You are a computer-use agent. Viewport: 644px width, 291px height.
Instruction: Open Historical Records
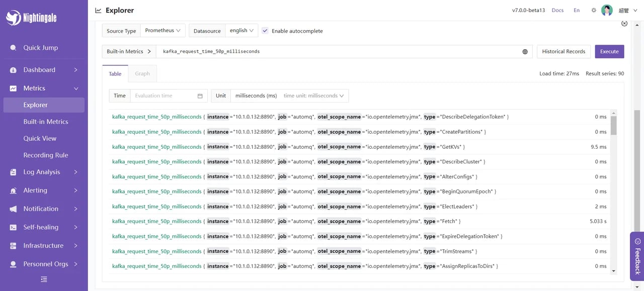[563, 51]
